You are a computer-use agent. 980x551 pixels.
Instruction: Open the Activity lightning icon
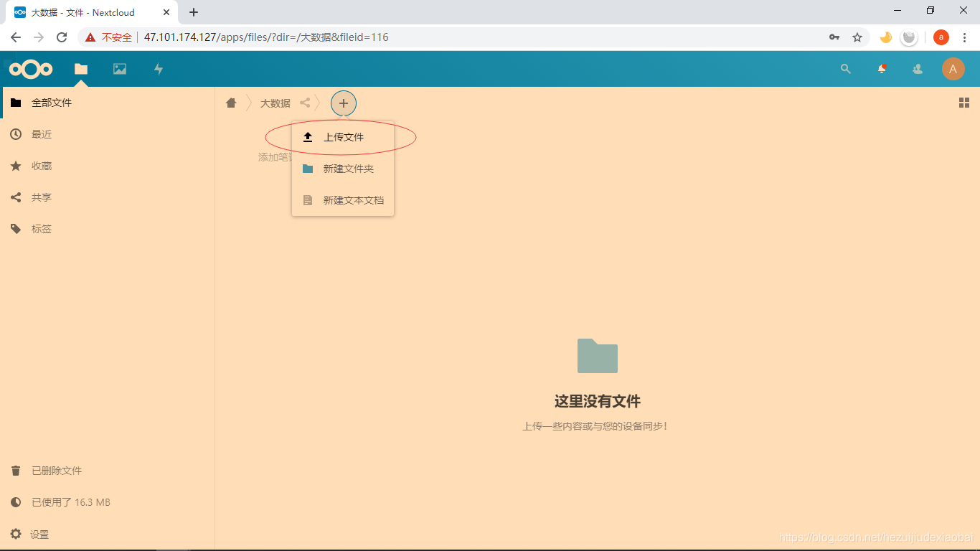tap(159, 69)
